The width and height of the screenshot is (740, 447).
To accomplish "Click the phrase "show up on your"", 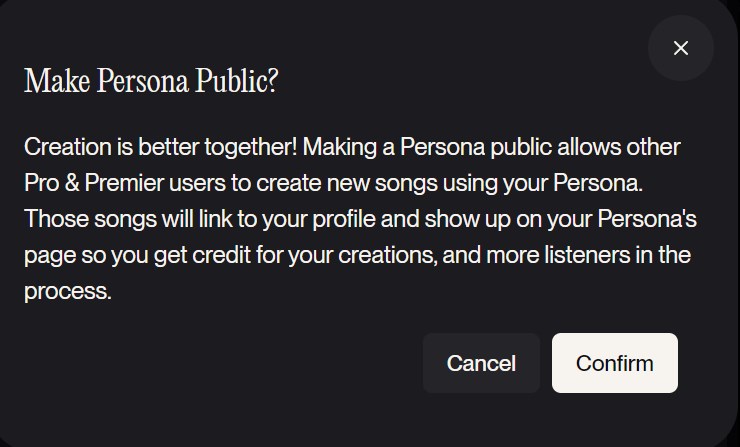I will click(x=490, y=219).
